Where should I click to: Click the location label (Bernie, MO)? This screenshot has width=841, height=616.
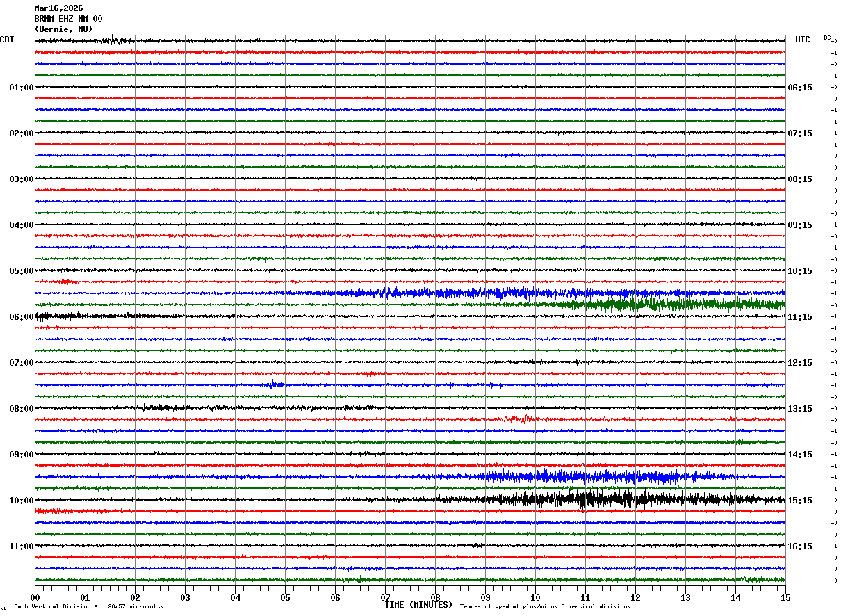coord(63,29)
